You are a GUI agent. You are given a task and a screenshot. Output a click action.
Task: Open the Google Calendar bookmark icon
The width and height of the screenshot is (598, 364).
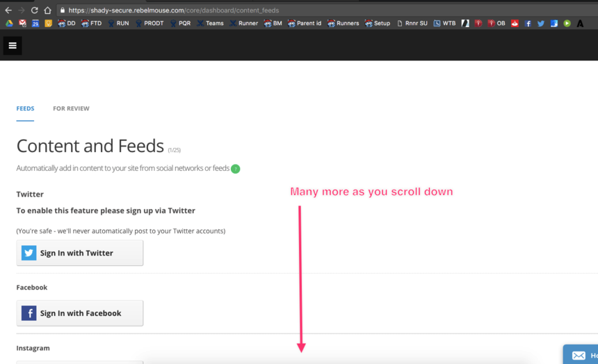pos(35,23)
